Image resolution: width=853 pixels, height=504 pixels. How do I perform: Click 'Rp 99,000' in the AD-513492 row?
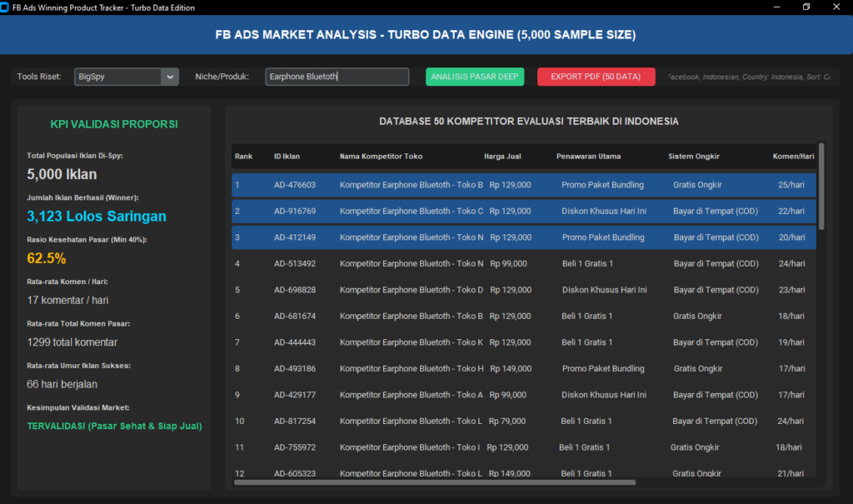(508, 263)
